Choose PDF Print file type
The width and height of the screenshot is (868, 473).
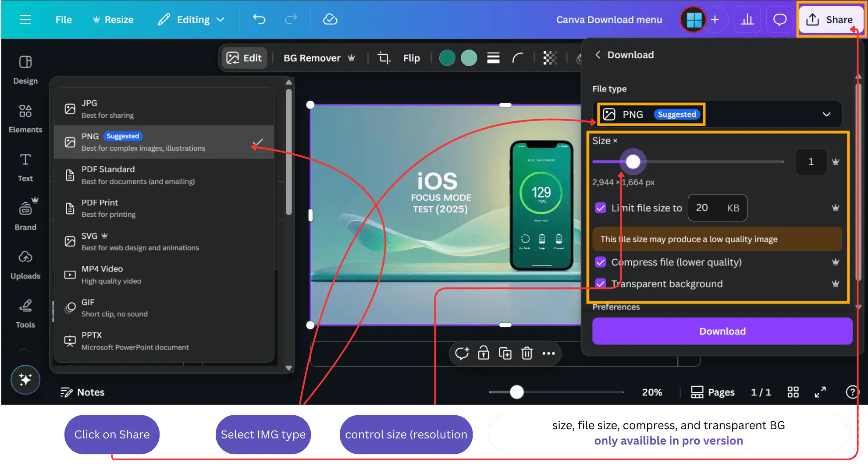coord(164,208)
